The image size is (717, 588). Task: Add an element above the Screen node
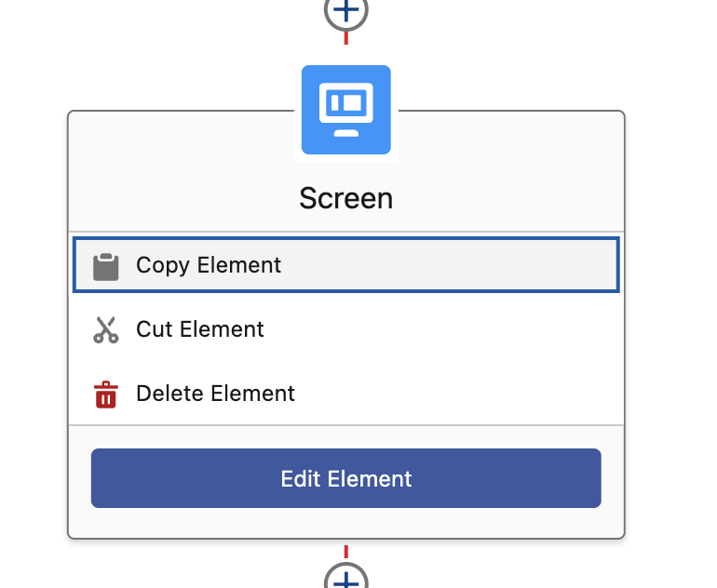point(346,11)
